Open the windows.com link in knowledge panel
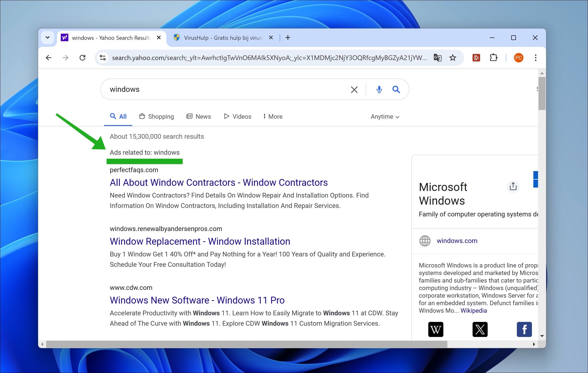This screenshot has width=588, height=373. pyautogui.click(x=457, y=241)
